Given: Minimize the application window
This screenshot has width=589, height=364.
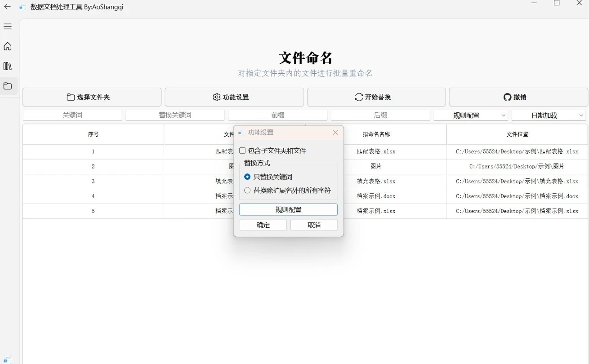Looking at the screenshot, I should click(x=534, y=3).
